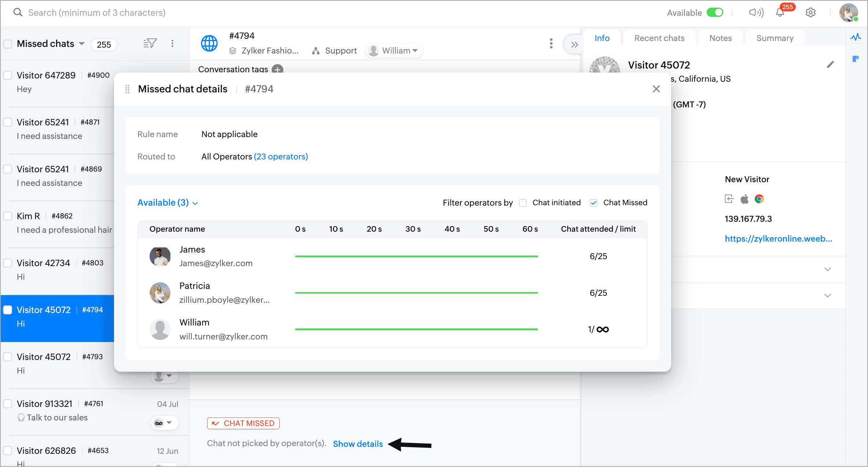Click in the search input field

pyautogui.click(x=97, y=13)
